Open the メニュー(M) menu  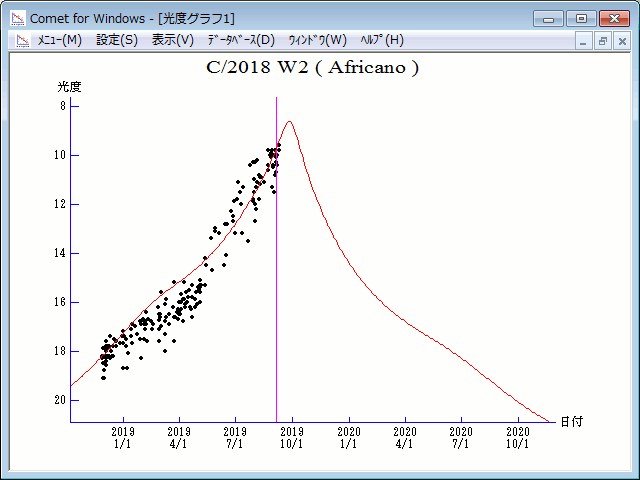point(59,40)
